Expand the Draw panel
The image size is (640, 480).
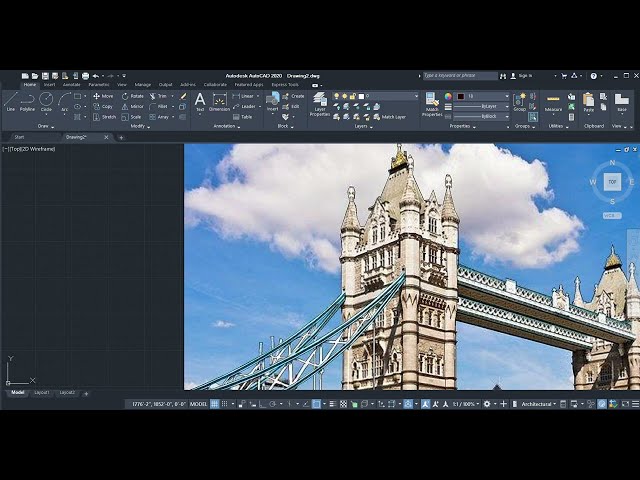pyautogui.click(x=46, y=127)
